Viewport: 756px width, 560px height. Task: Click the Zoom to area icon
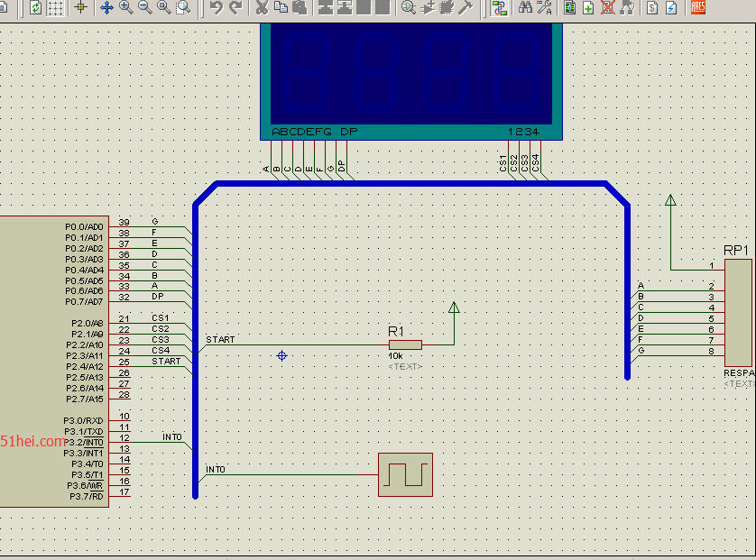(183, 8)
